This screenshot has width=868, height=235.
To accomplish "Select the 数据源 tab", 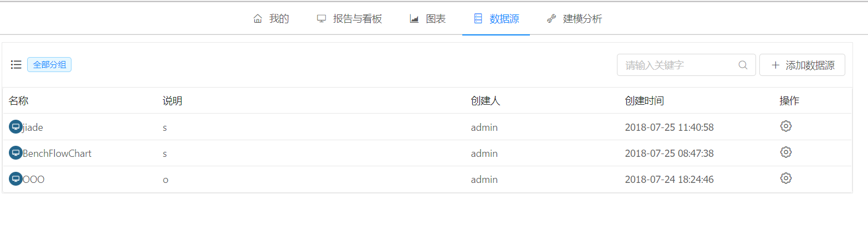I will (x=496, y=19).
